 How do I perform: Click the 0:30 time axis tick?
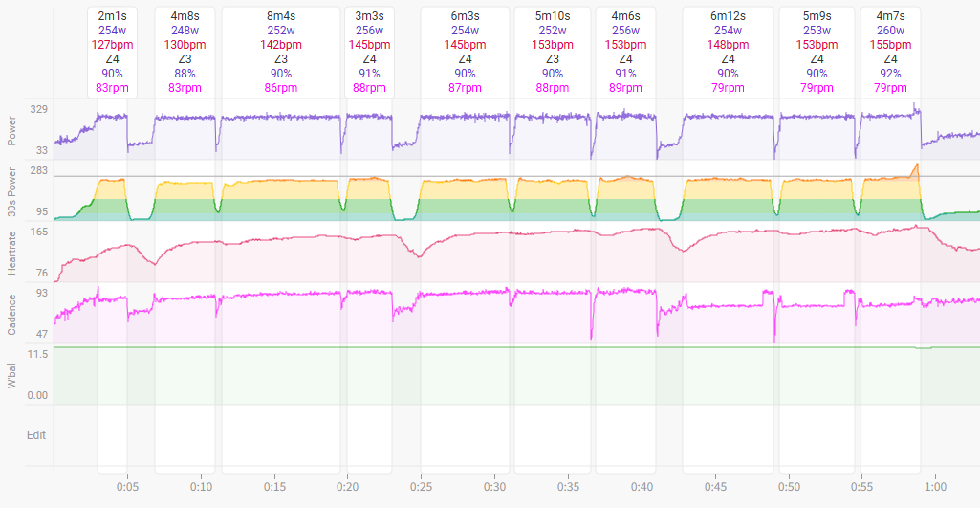coord(495,486)
